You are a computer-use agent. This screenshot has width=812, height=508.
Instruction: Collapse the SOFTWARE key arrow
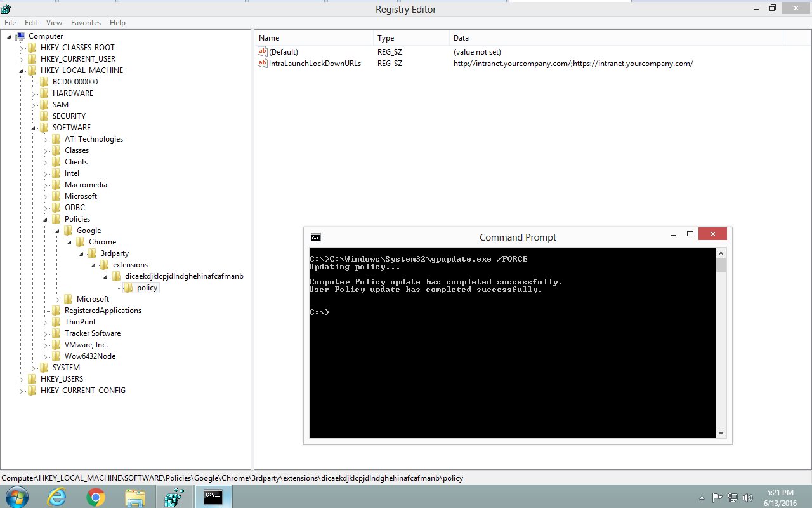(34, 128)
